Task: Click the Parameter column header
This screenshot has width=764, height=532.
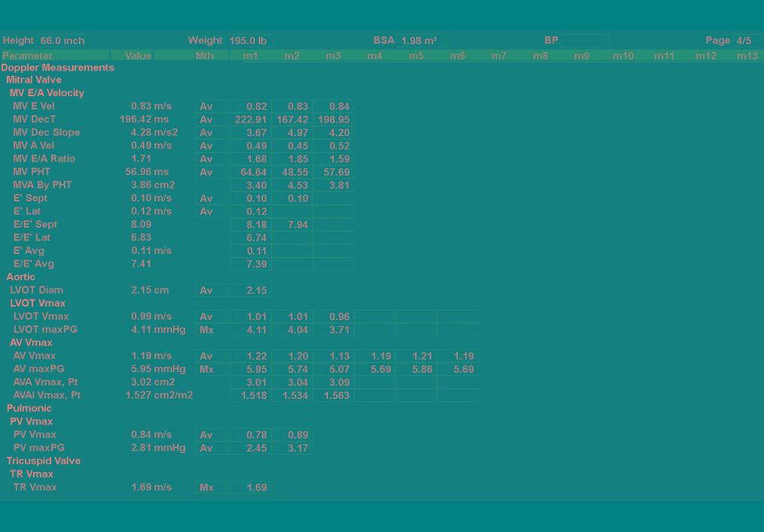Action: (27, 56)
